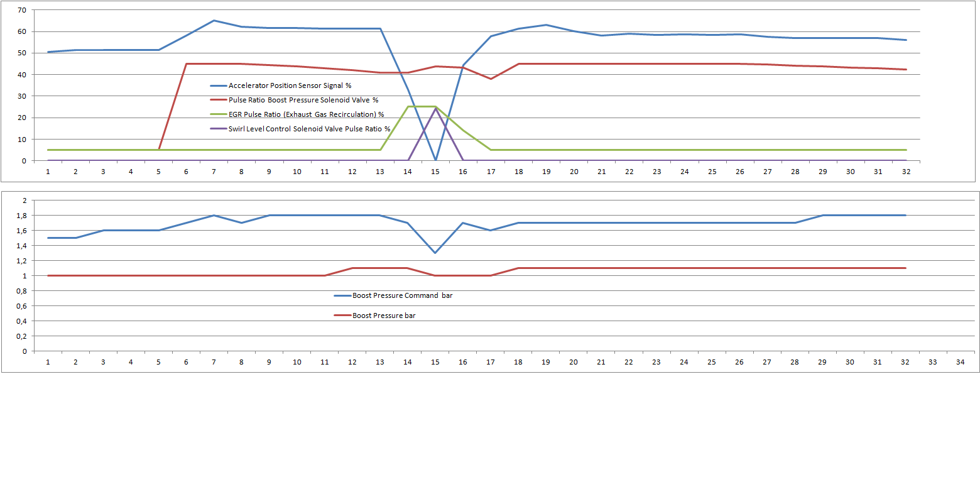The height and width of the screenshot is (494, 980).
Task: Click x-axis label 1 in the top chart
Action: [48, 172]
